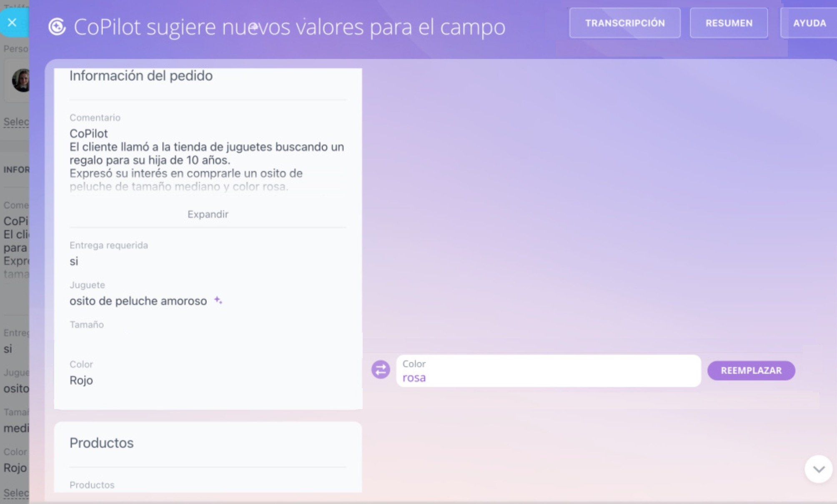Click the Entrega requerida value si

pyautogui.click(x=74, y=261)
